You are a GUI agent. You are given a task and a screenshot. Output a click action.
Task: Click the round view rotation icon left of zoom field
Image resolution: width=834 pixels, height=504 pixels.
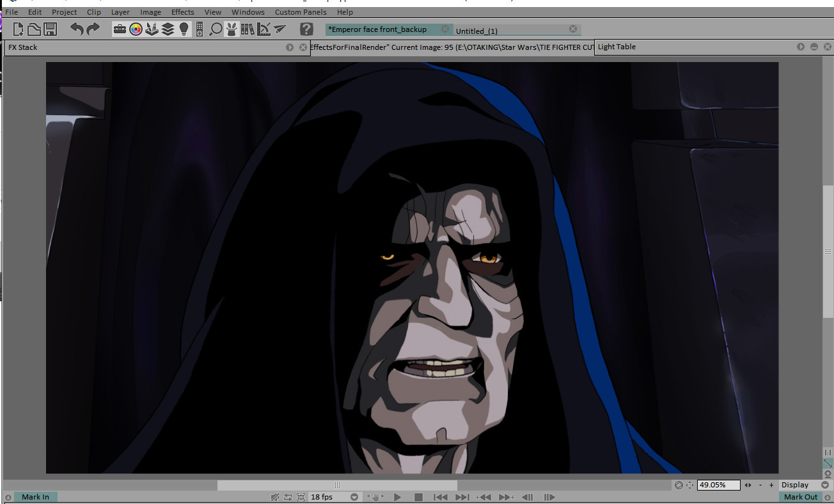coord(679,485)
